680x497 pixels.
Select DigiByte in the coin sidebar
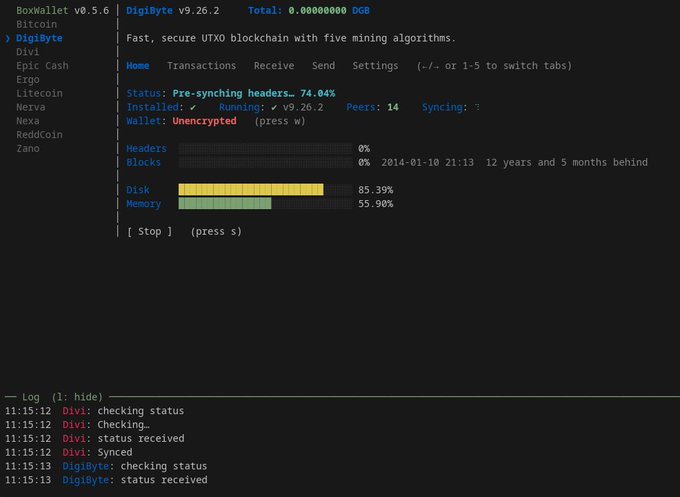click(39, 38)
